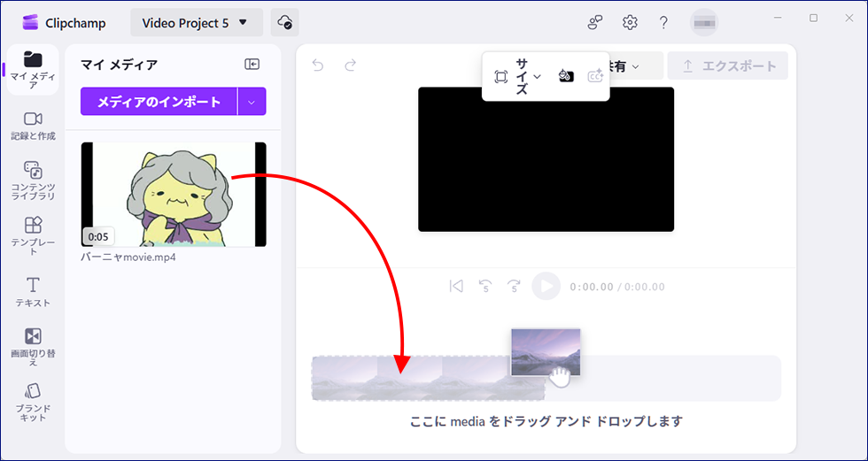Screen dimensions: 868x461
Task: Toggle the CC captions icon
Action: 595,76
